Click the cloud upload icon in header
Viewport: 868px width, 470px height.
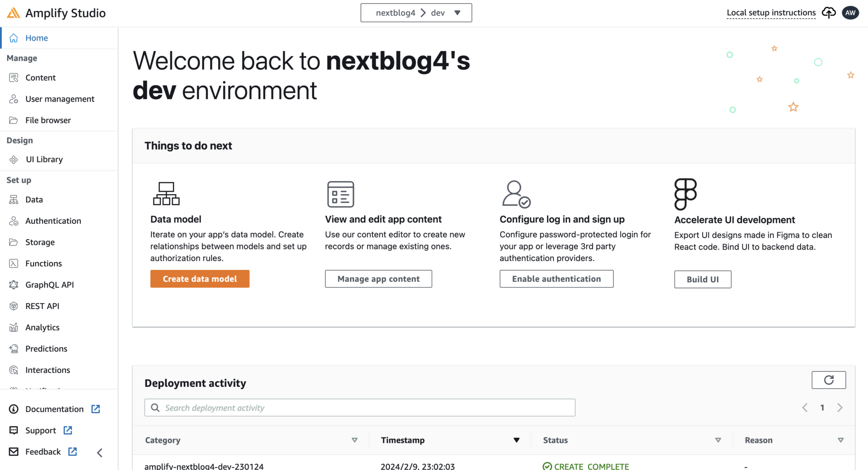pyautogui.click(x=829, y=13)
